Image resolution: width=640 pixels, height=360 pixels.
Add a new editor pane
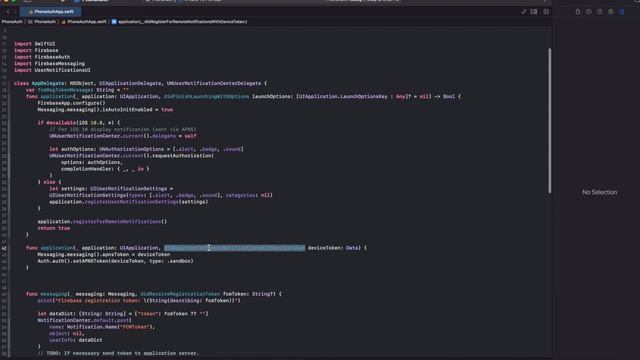point(546,12)
